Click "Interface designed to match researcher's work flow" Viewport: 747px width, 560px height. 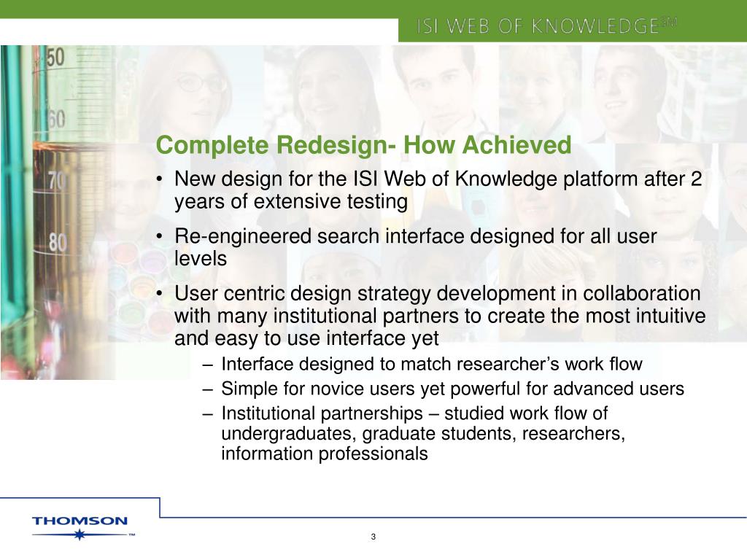(x=432, y=365)
